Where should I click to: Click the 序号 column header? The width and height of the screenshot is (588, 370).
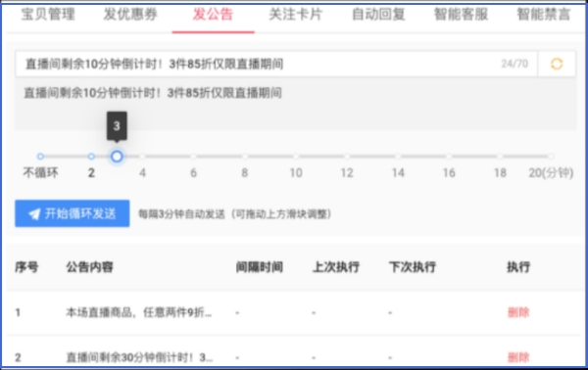[26, 267]
